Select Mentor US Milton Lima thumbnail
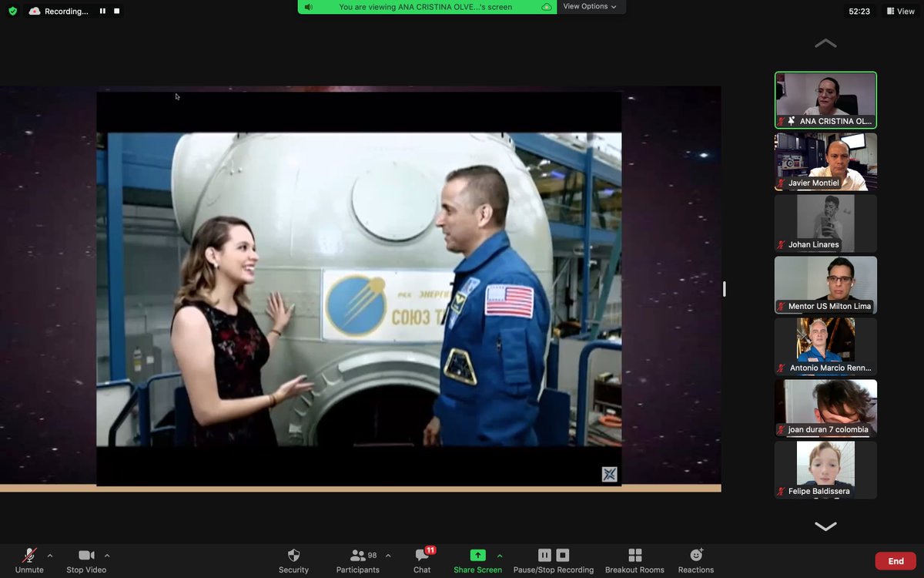 825,285
